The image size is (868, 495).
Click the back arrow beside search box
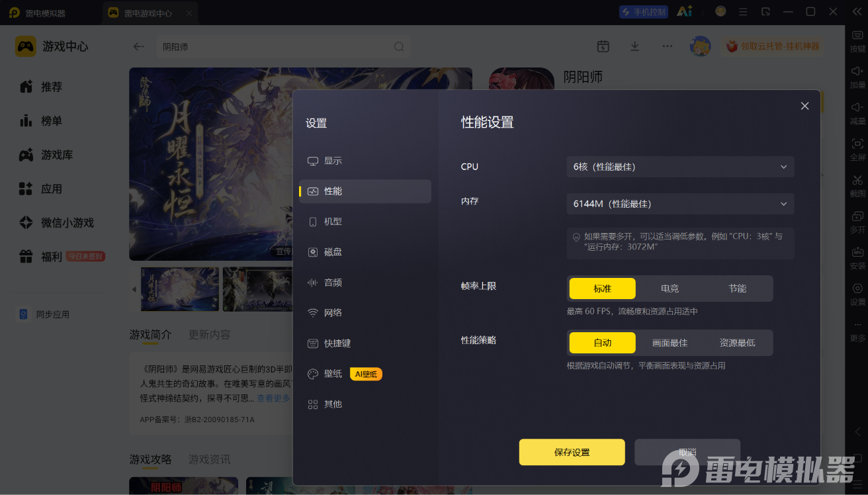(x=138, y=46)
